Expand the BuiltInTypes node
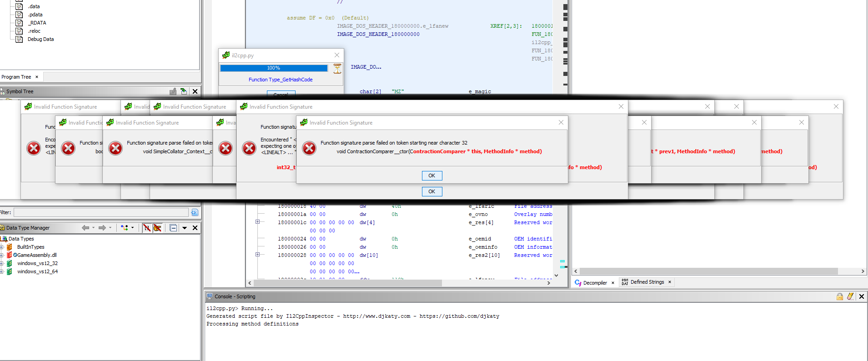868x361 pixels. [2, 247]
